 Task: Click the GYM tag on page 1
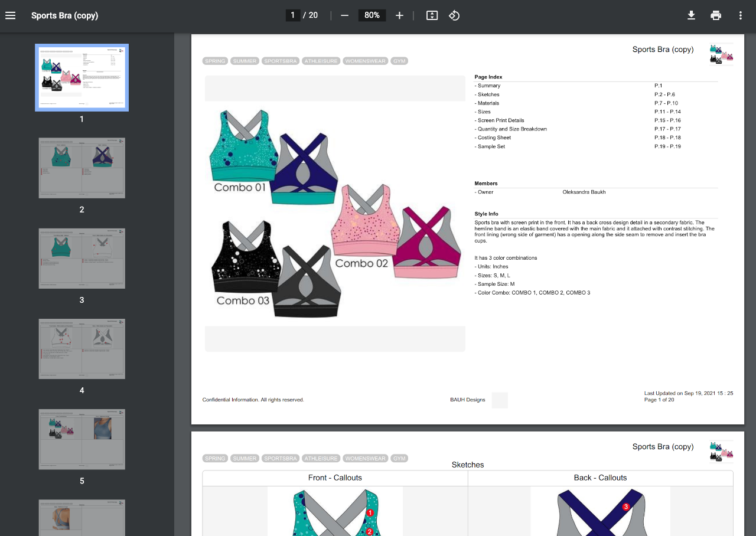tap(400, 61)
